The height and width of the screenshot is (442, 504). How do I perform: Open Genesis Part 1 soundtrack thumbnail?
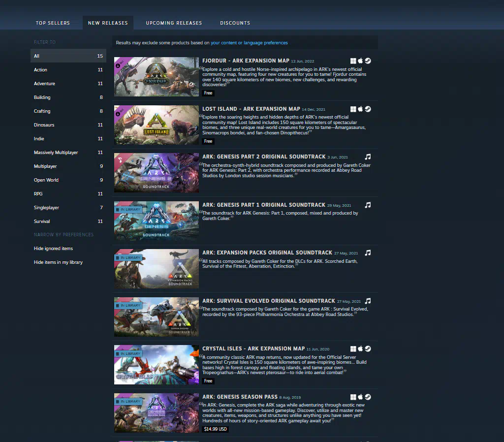[x=157, y=221]
